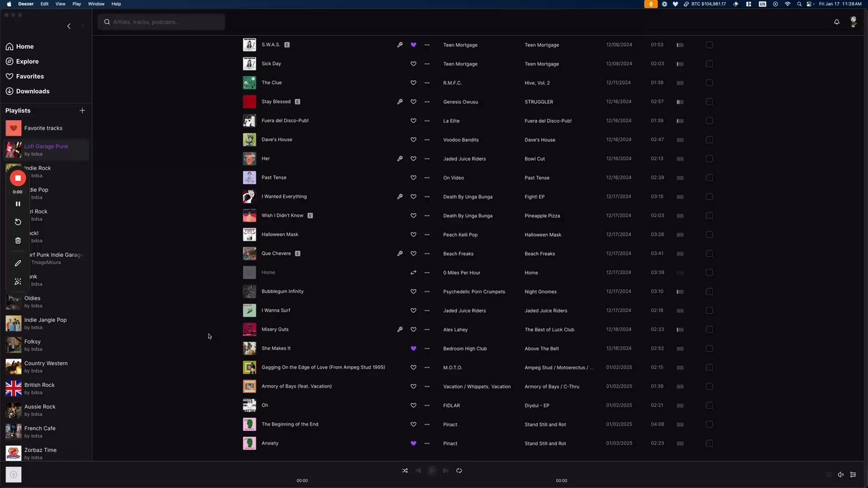Stop the screen recording with the red button
The image size is (868, 488).
pos(18,178)
